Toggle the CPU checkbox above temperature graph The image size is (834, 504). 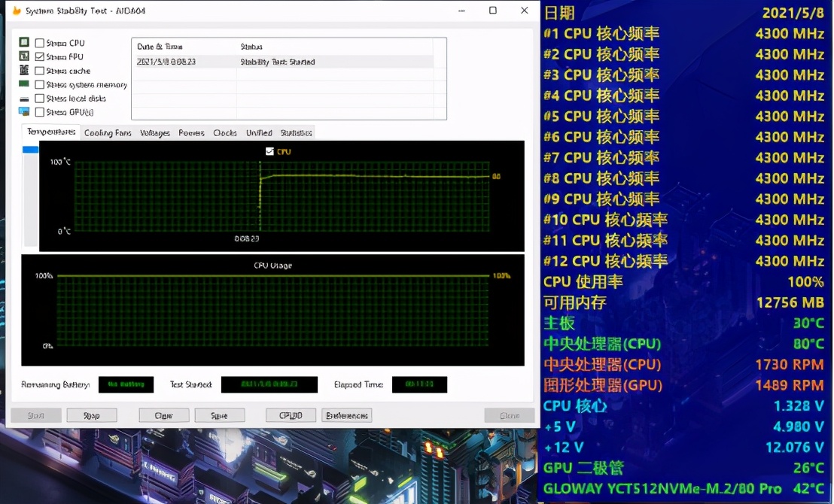pyautogui.click(x=270, y=152)
